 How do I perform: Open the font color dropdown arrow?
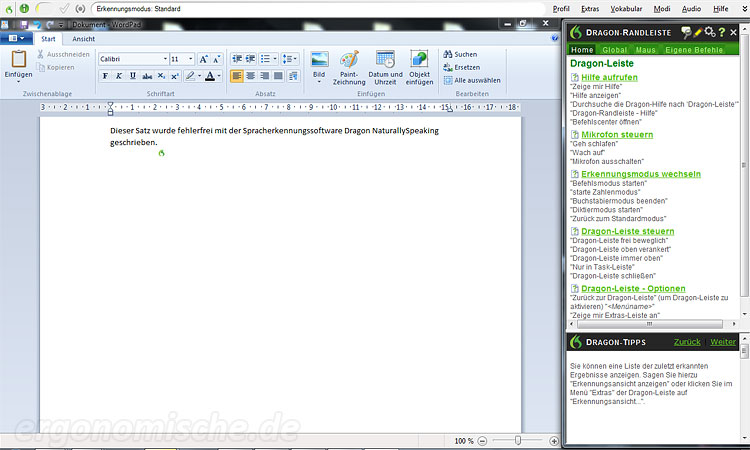tap(219, 76)
